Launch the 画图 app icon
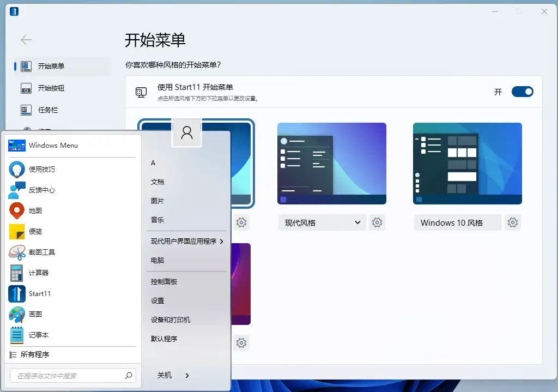The height and width of the screenshot is (392, 558). pos(16,314)
